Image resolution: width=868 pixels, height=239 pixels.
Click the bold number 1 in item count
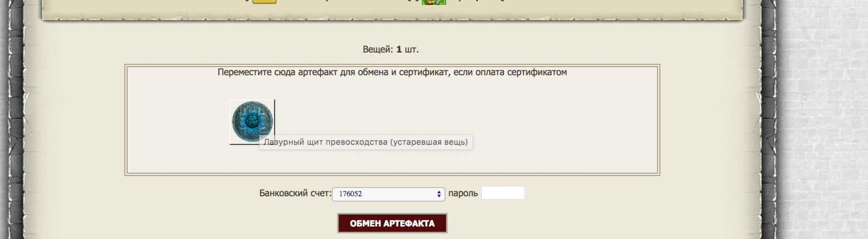(399, 49)
